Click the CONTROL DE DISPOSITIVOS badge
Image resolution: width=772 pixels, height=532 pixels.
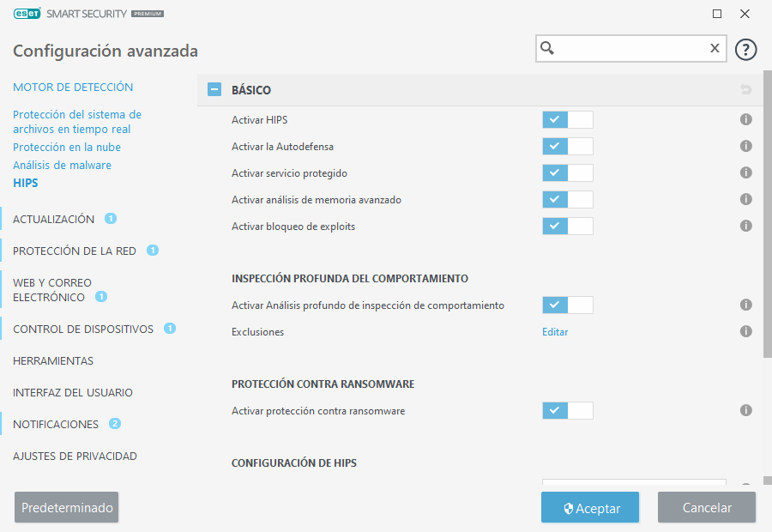[x=170, y=328]
